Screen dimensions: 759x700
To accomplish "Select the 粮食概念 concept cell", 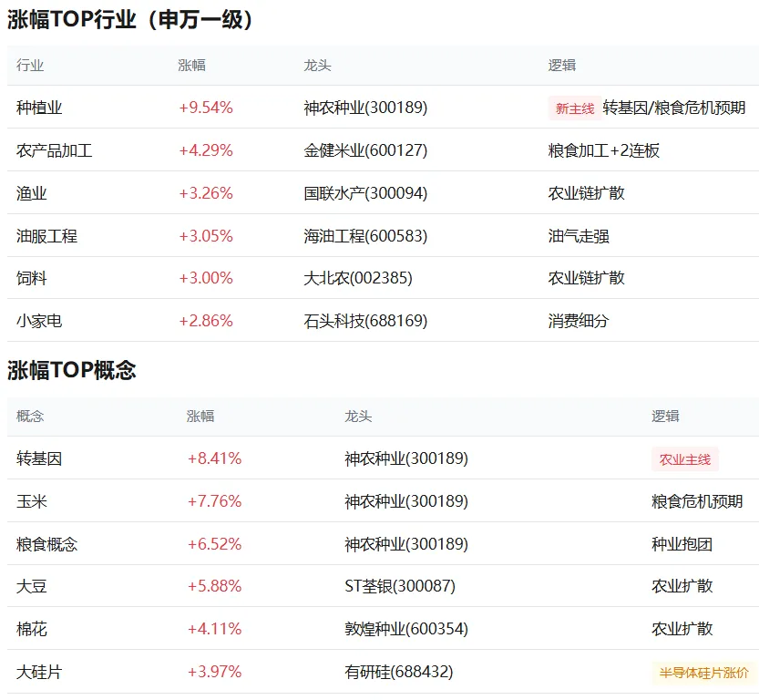I will (x=46, y=544).
